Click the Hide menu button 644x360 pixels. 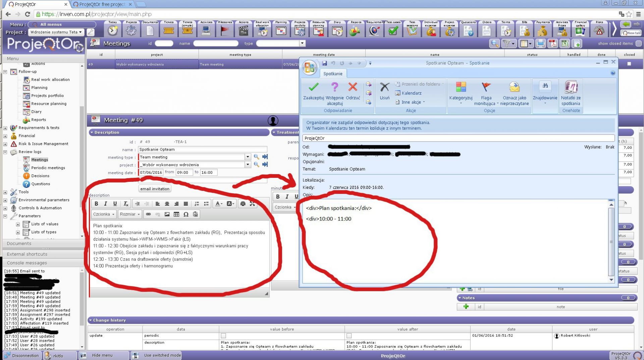(103, 355)
